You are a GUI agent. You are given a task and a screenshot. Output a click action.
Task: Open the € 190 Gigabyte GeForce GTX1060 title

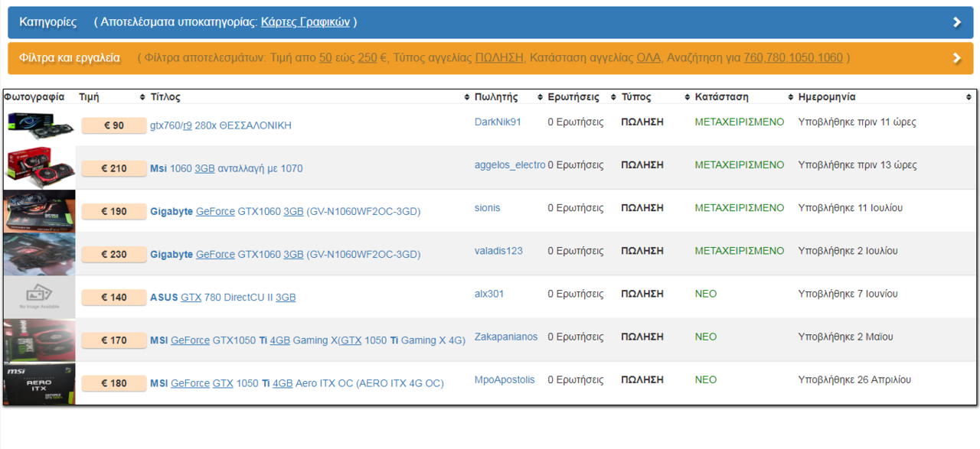(x=285, y=211)
